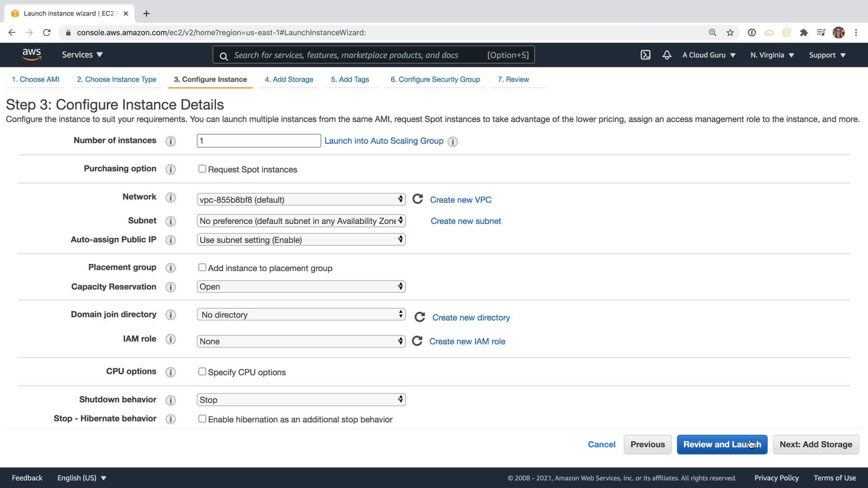868x488 pixels.
Task: Open the Subnet dropdown
Action: [301, 221]
